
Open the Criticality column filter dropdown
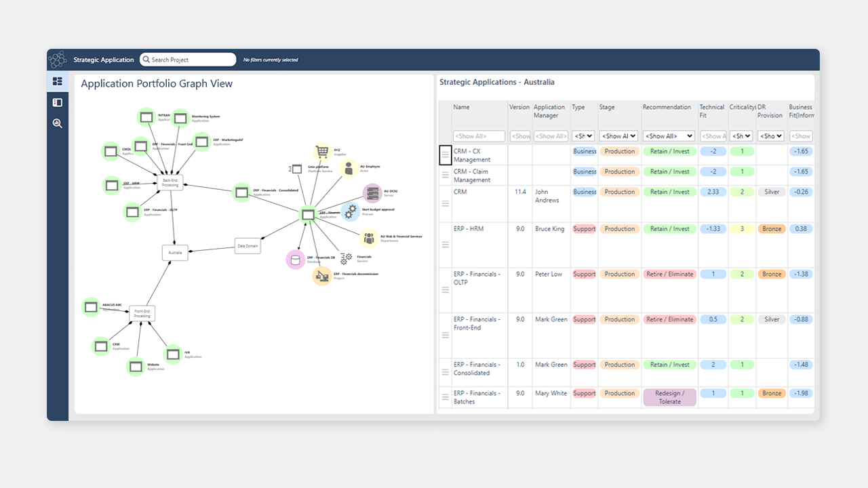coord(742,136)
